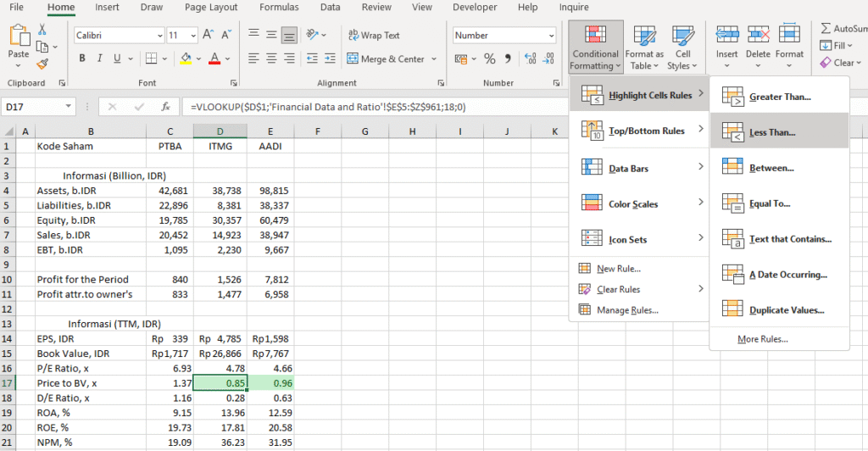Toggle Wrap Text for the cell

coord(374,36)
